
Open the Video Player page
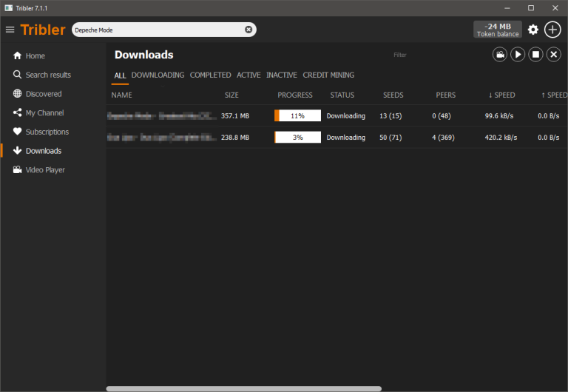point(45,170)
